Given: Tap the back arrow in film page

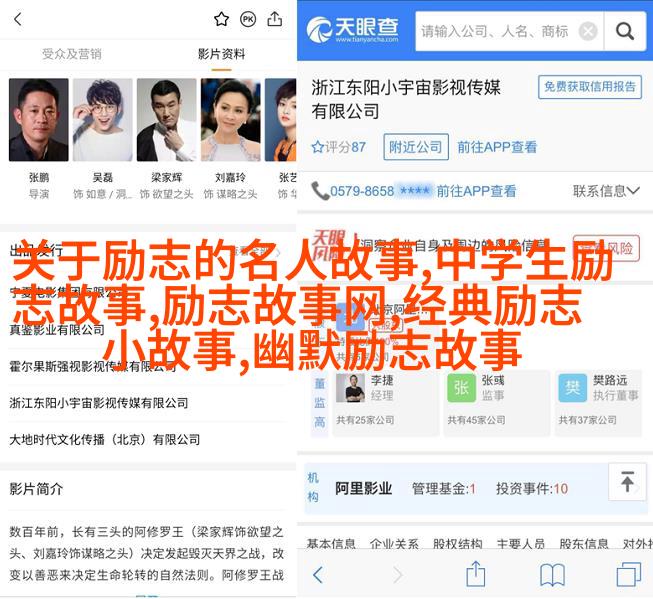Looking at the screenshot, I should tap(18, 19).
